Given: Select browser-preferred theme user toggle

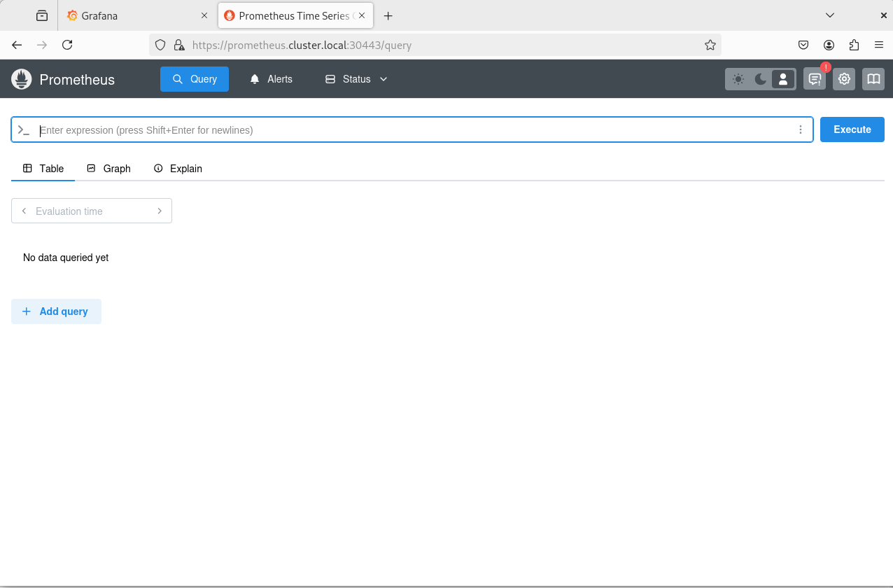Looking at the screenshot, I should coord(783,79).
